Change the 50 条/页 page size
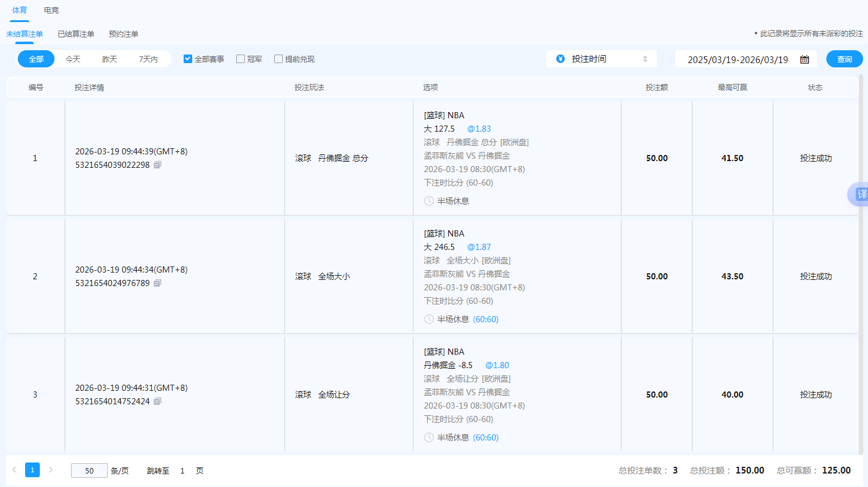868x487 pixels. point(89,470)
